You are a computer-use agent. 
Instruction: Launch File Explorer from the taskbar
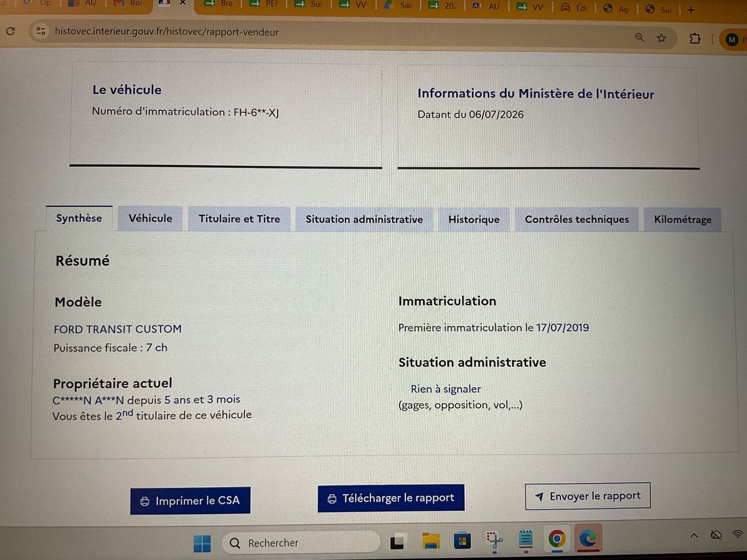pos(431,541)
